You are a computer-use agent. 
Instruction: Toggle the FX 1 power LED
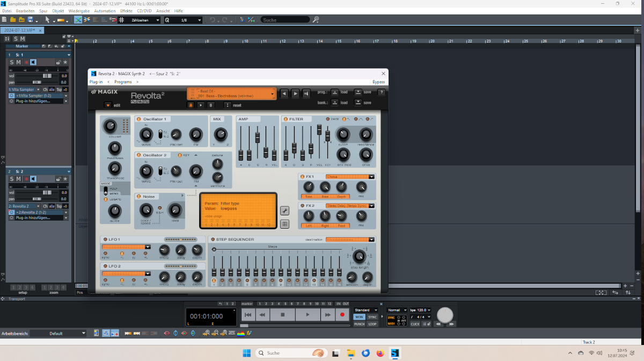point(302,176)
